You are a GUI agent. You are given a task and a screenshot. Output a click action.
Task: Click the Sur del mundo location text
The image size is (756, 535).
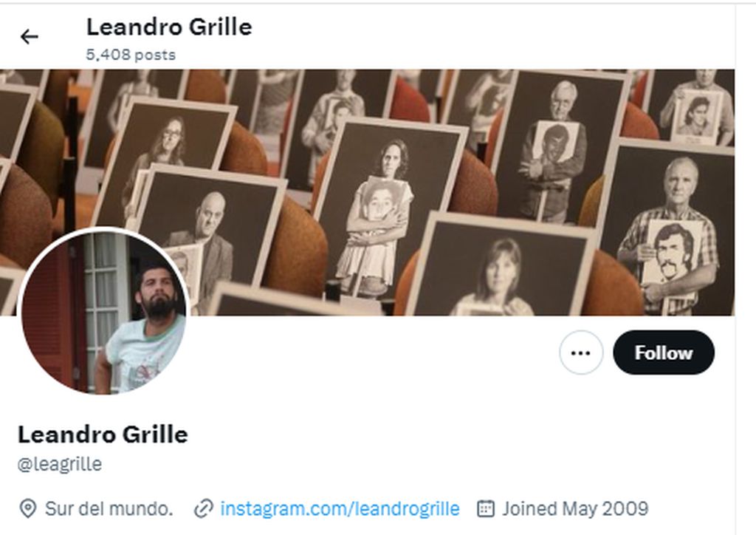[109, 509]
